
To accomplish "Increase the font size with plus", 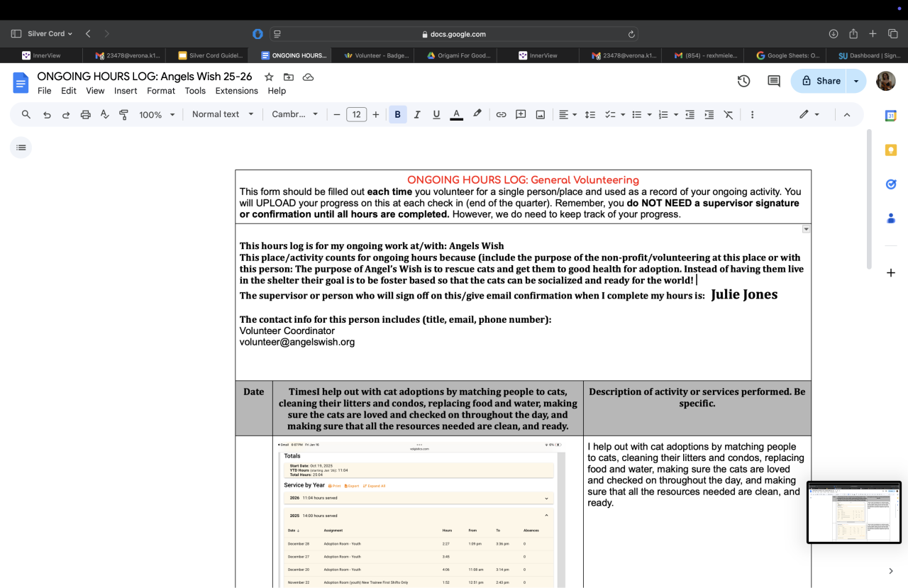I will 376,114.
